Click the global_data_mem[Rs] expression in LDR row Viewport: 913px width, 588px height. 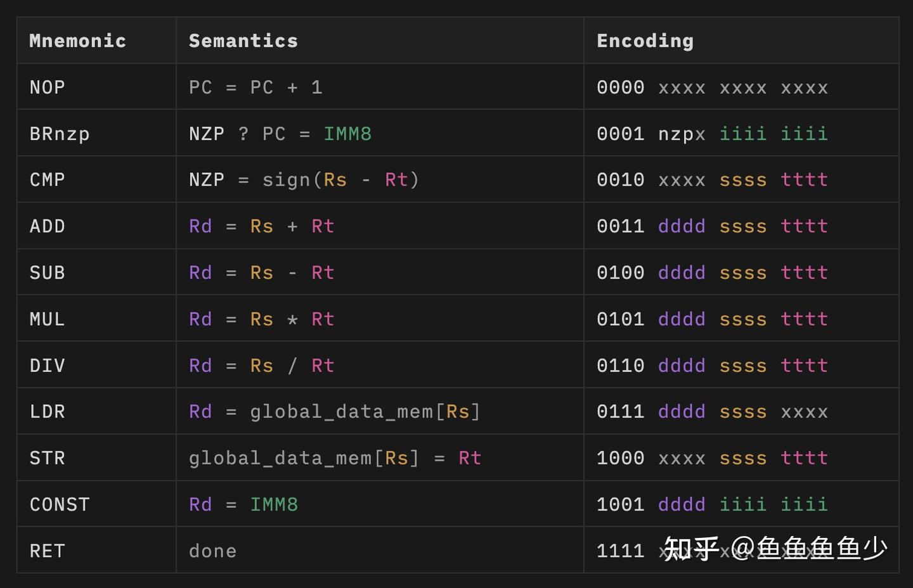(x=365, y=411)
